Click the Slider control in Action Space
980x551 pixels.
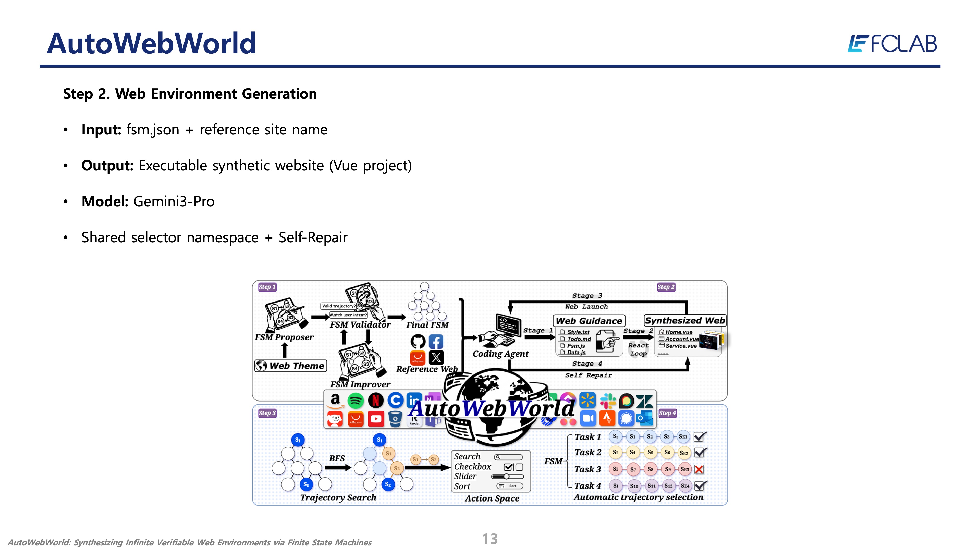tap(507, 477)
